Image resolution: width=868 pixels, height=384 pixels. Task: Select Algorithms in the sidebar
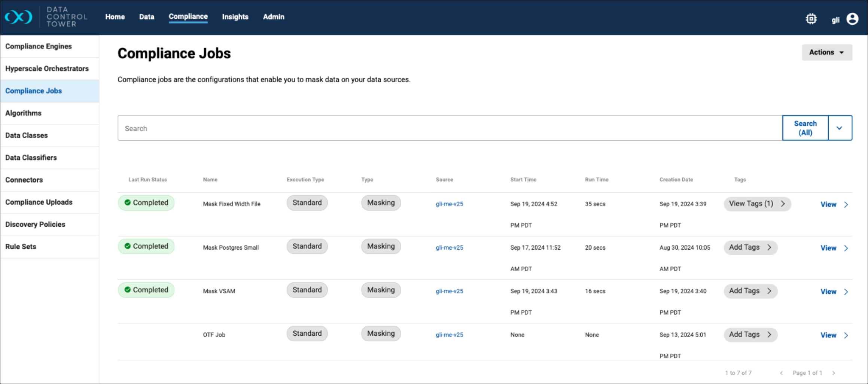click(23, 113)
